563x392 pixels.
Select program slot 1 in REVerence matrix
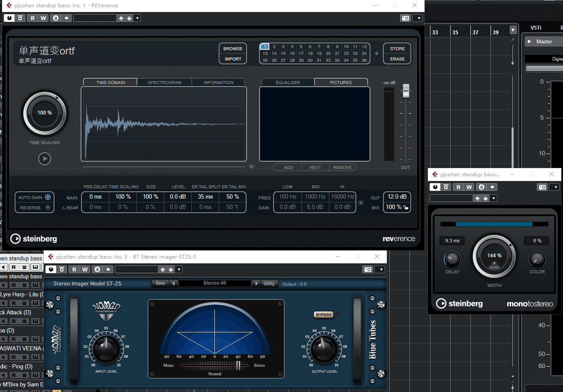click(265, 47)
